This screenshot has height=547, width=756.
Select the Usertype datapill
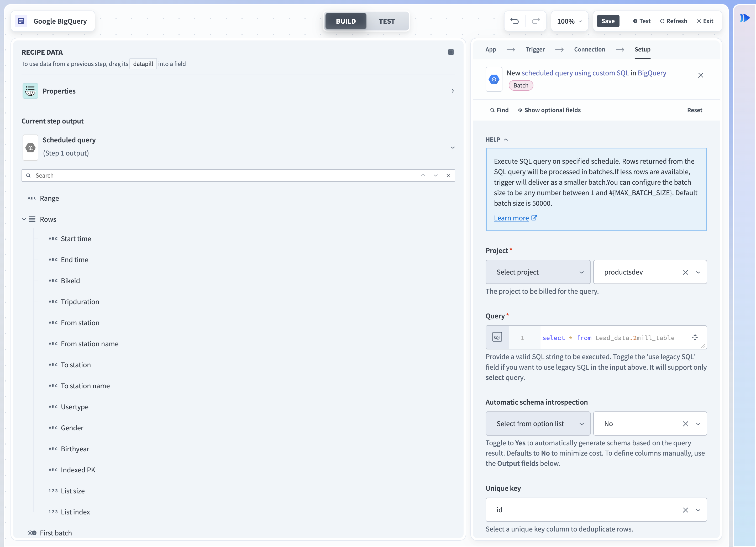pyautogui.click(x=75, y=407)
